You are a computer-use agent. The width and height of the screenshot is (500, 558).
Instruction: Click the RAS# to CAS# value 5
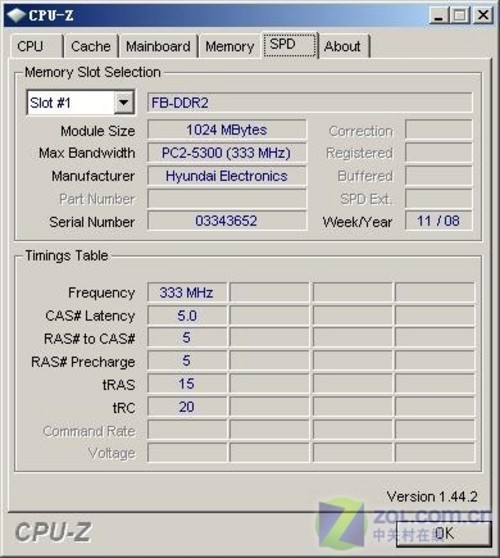187,338
